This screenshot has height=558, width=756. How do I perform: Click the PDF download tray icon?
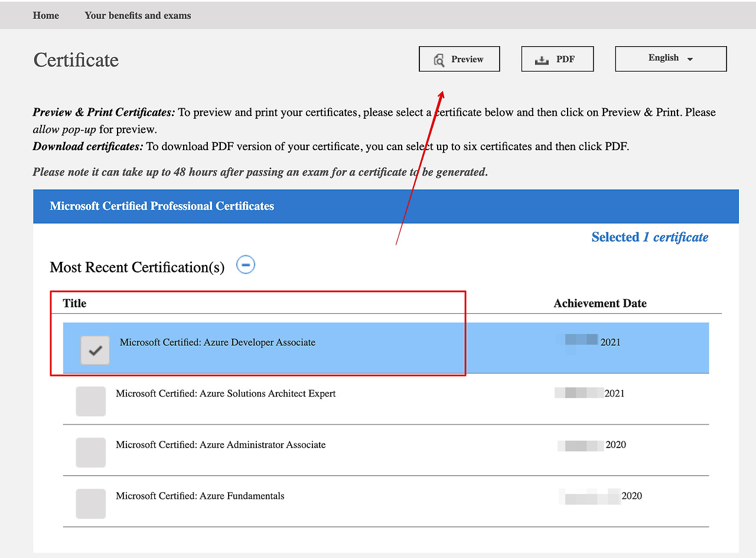coord(542,60)
